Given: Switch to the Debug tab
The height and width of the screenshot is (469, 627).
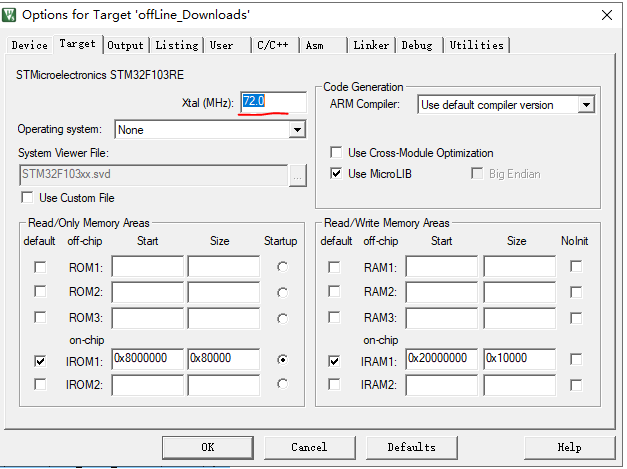Looking at the screenshot, I should [x=417, y=45].
